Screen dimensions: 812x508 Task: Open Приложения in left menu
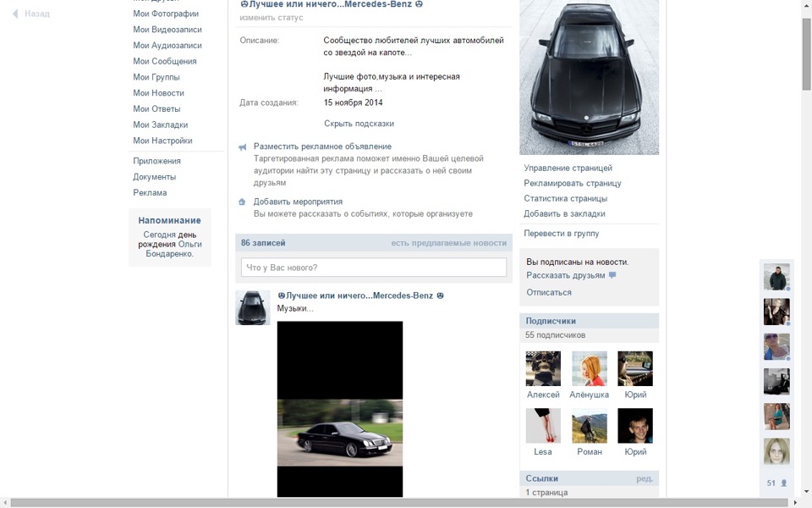click(157, 161)
